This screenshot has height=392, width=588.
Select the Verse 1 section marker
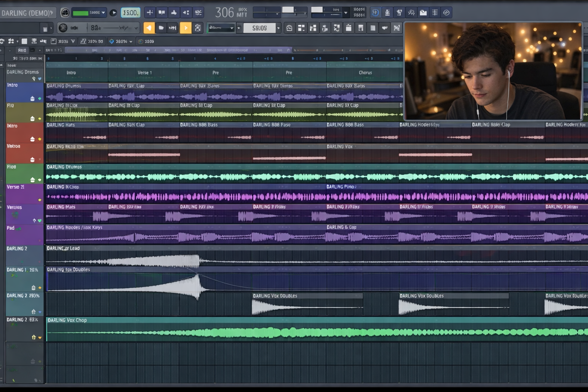(x=145, y=73)
